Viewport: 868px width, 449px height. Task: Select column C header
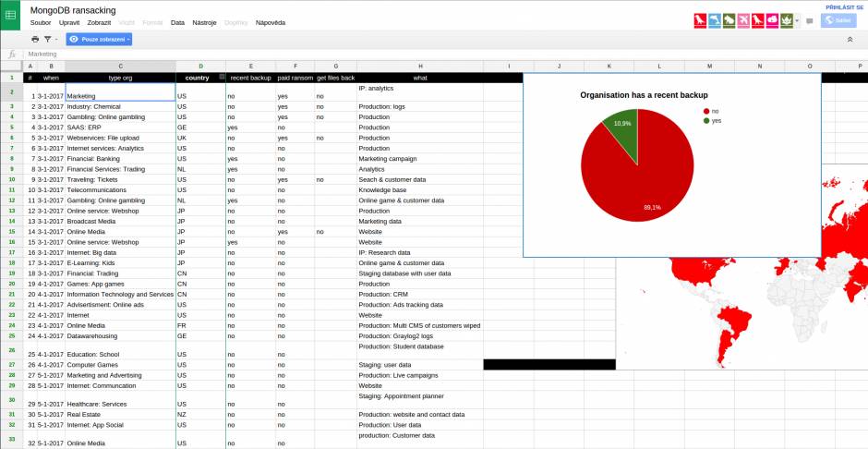[x=121, y=67]
